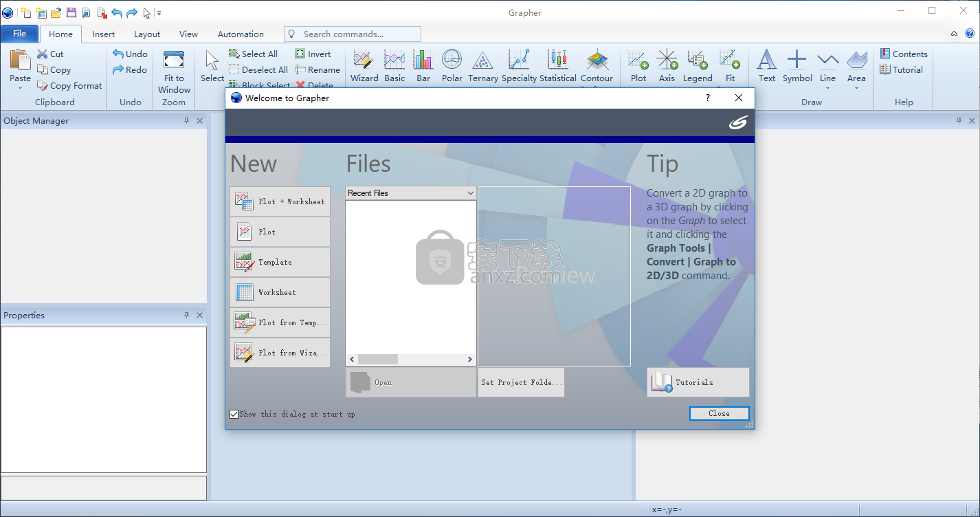Screen dimensions: 980x517
Task: Open the Ternary plot icon
Action: [482, 60]
